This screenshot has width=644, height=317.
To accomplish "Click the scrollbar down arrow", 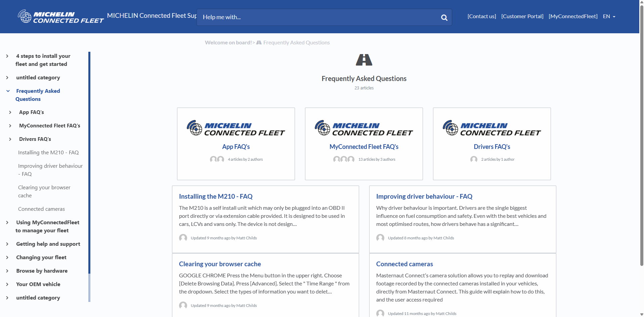I will click(x=642, y=314).
